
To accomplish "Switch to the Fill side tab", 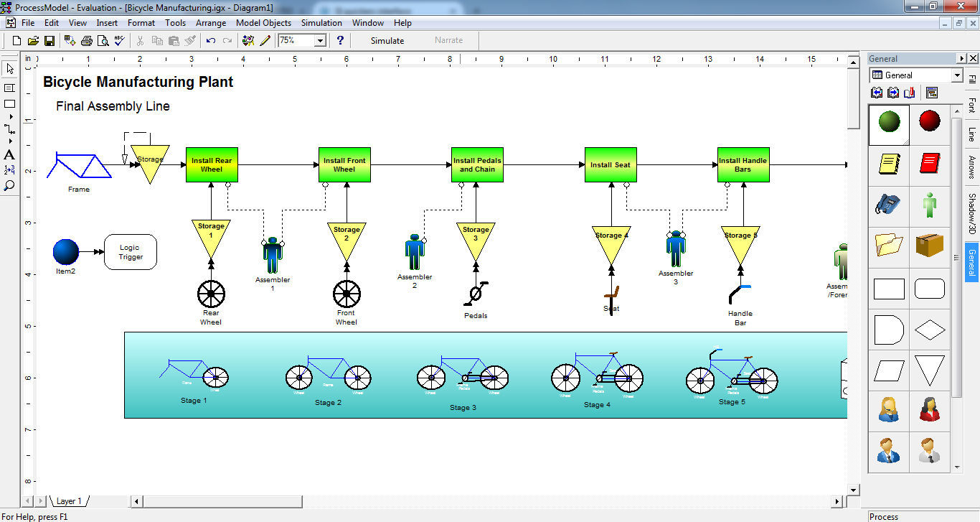I will (972, 80).
